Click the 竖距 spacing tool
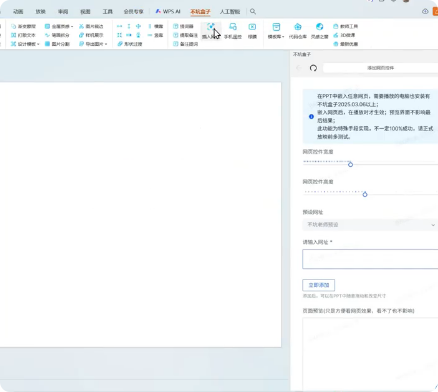This screenshot has height=392, width=438. (155, 35)
